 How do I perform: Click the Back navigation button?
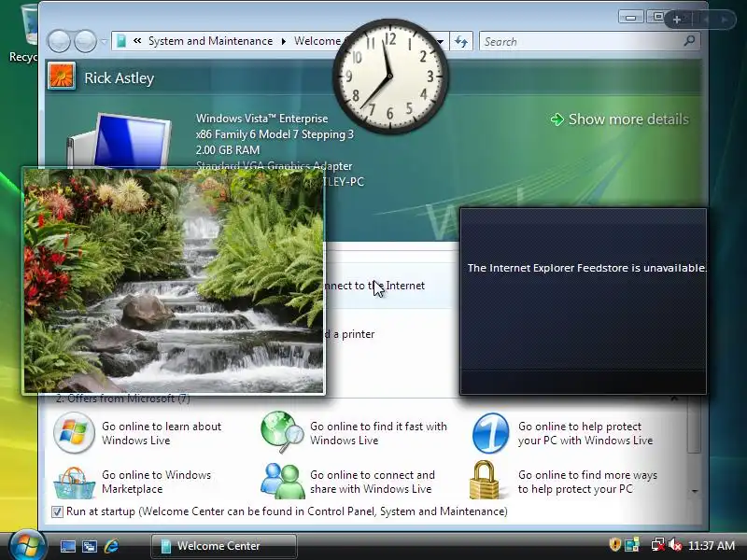pyautogui.click(x=59, y=41)
